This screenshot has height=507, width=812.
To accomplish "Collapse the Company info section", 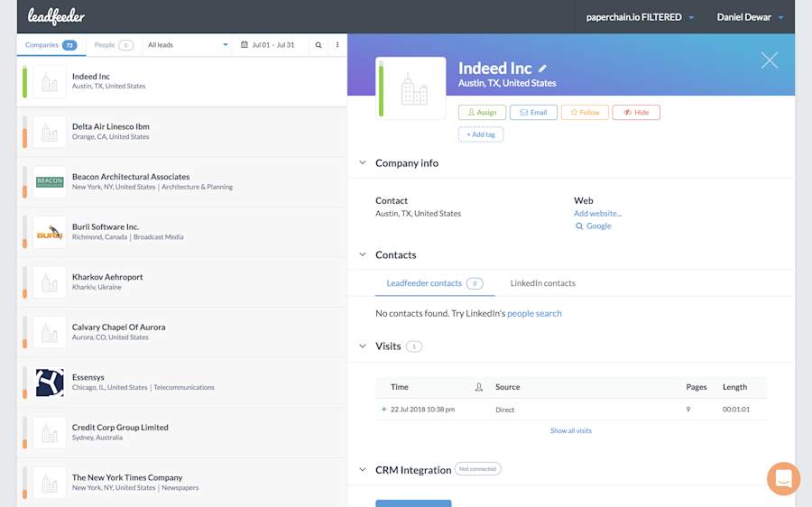I will click(x=363, y=162).
